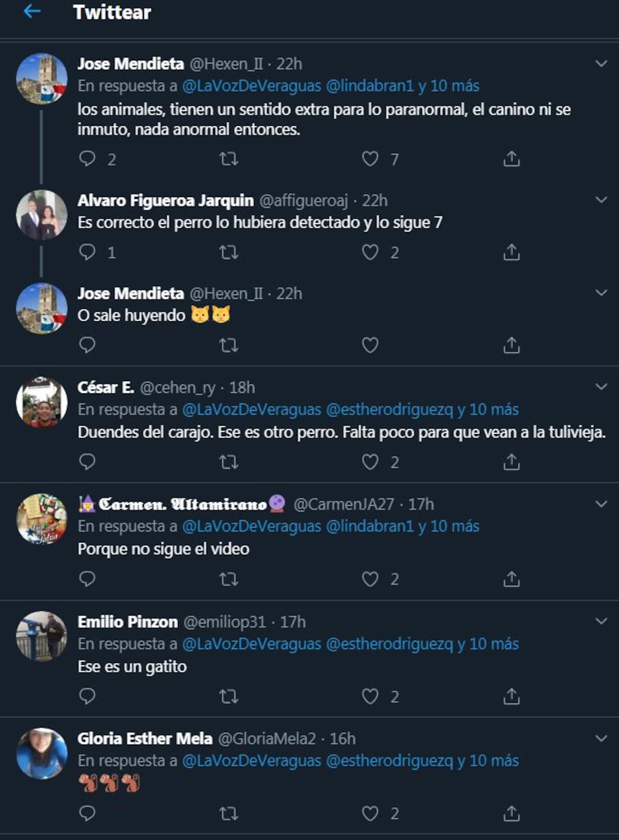The height and width of the screenshot is (840, 619).
Task: Retweet César E.'s Duendes del carajo tweet
Action: pyautogui.click(x=229, y=462)
